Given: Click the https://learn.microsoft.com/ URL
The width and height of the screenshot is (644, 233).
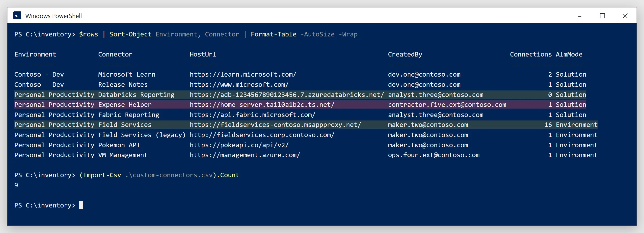Looking at the screenshot, I should point(243,74).
